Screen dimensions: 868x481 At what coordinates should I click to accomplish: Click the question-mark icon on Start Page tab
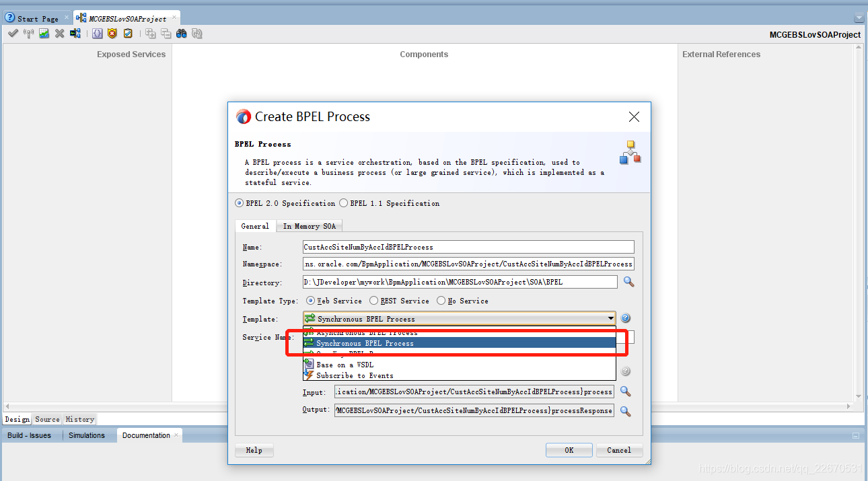[x=10, y=18]
